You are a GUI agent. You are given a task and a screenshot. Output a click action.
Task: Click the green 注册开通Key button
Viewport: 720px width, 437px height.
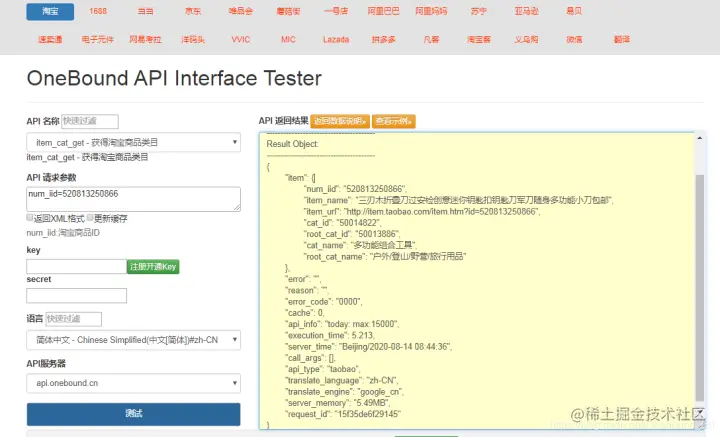[153, 266]
